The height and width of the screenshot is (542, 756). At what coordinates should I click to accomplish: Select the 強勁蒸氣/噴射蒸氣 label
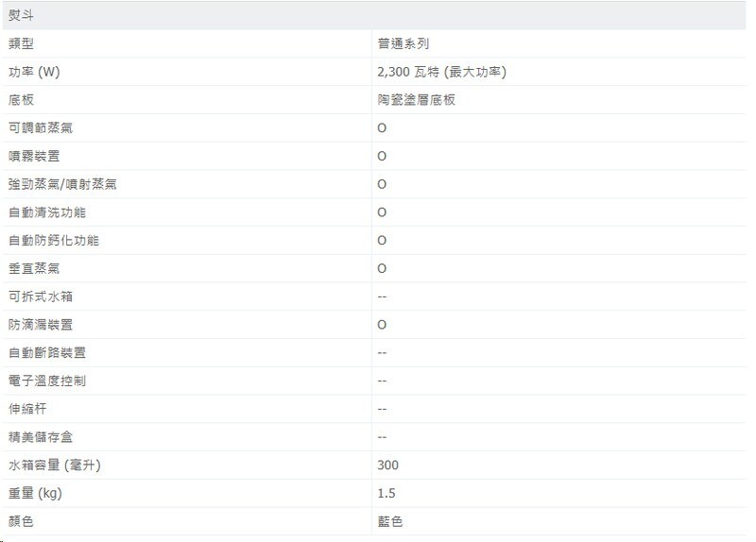[x=62, y=184]
